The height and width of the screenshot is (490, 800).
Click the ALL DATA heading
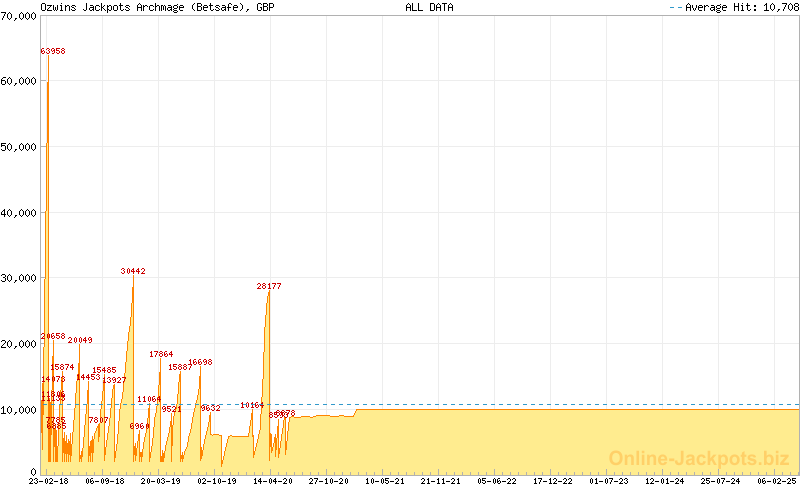coord(429,7)
